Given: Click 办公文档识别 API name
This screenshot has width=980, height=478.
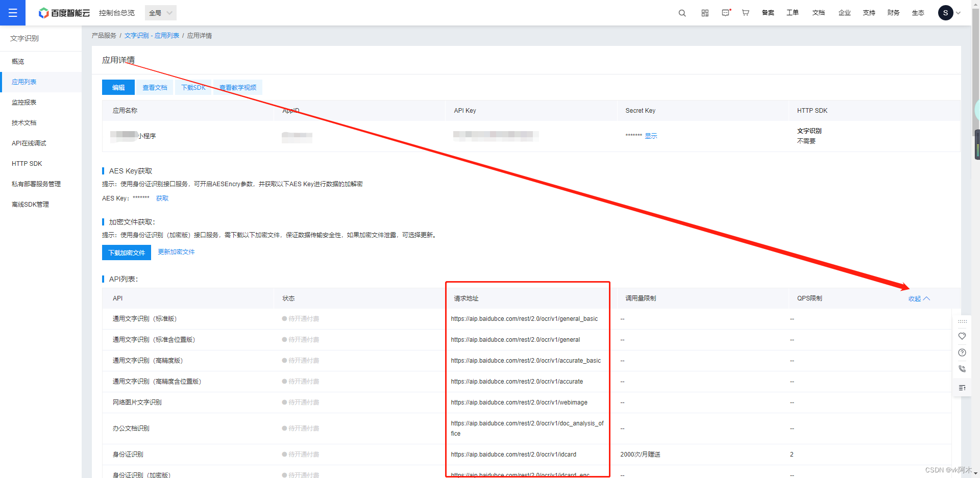Looking at the screenshot, I should click(x=131, y=429).
